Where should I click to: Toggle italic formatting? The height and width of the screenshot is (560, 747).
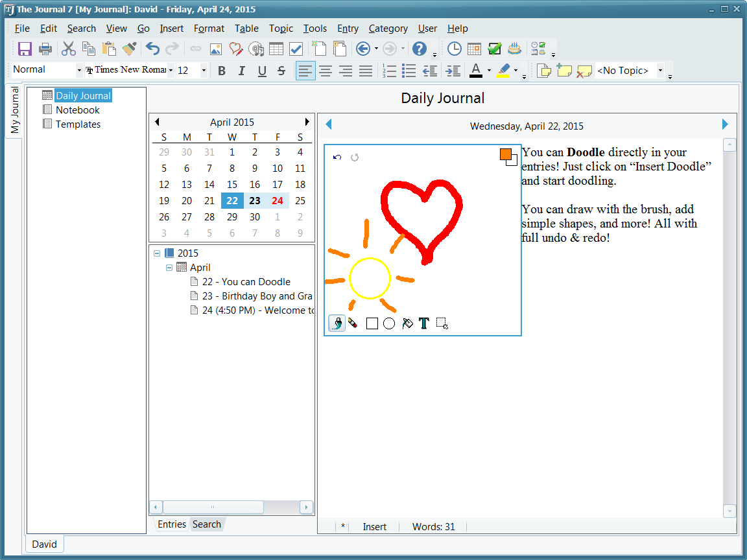click(242, 71)
